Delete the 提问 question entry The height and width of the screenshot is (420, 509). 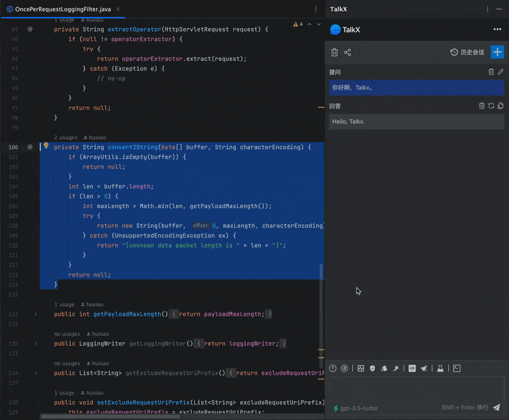click(491, 72)
